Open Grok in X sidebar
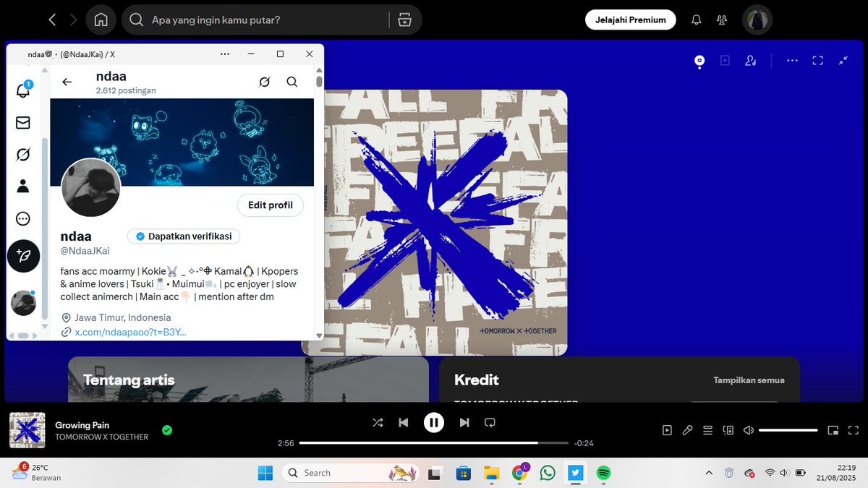Screen dimensions: 868x488 (23, 155)
